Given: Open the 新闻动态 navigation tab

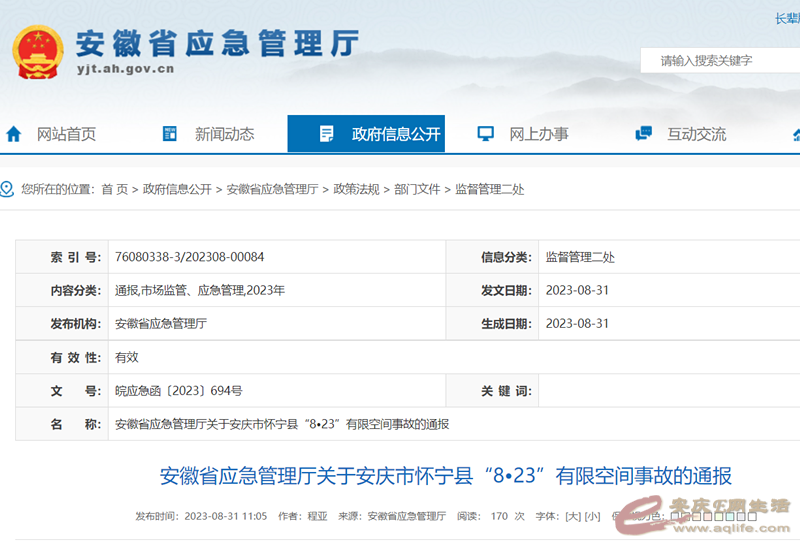Looking at the screenshot, I should point(224,134).
